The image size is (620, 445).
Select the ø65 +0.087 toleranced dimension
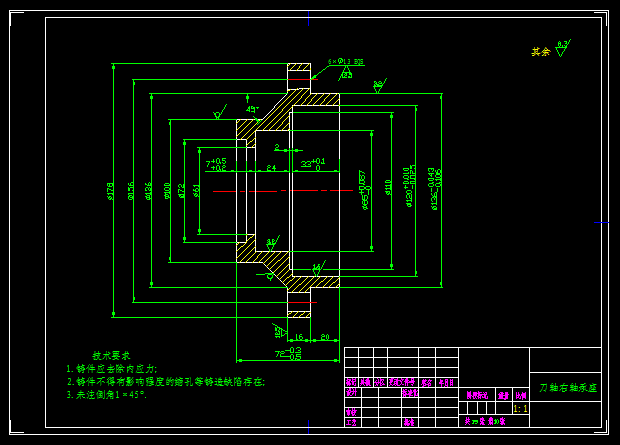coord(365,190)
